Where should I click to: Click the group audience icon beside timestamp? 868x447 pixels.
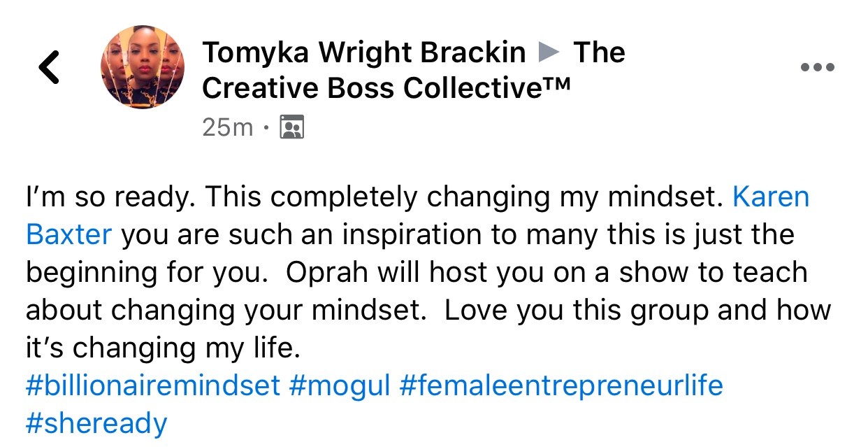point(291,128)
